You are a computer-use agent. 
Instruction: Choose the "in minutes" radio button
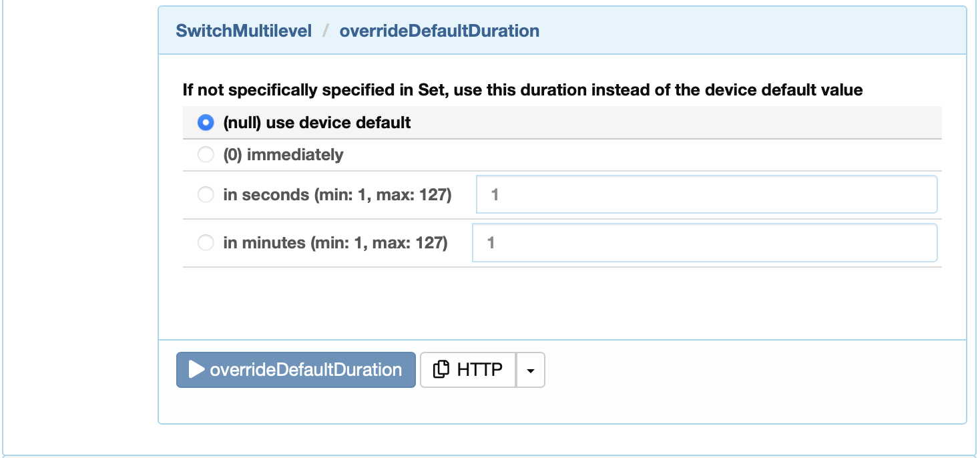pos(206,243)
